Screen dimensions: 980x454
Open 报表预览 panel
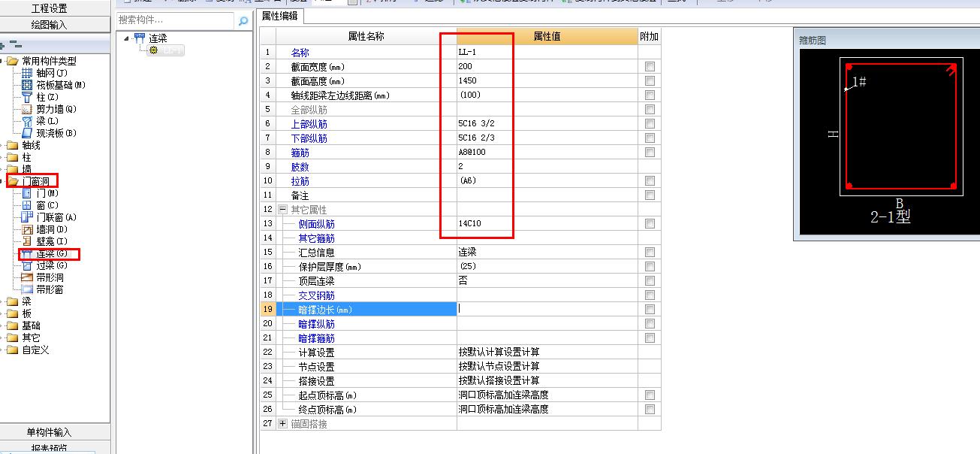(49, 448)
